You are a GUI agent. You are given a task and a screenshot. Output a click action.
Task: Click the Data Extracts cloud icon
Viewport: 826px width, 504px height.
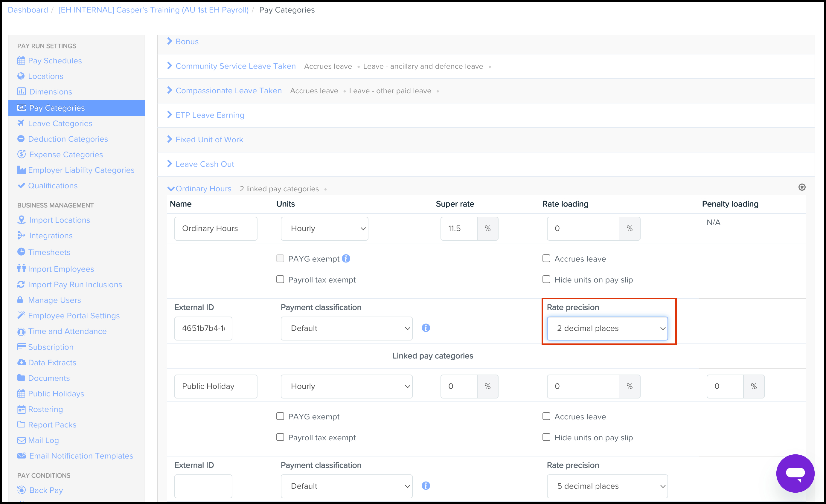coord(21,362)
